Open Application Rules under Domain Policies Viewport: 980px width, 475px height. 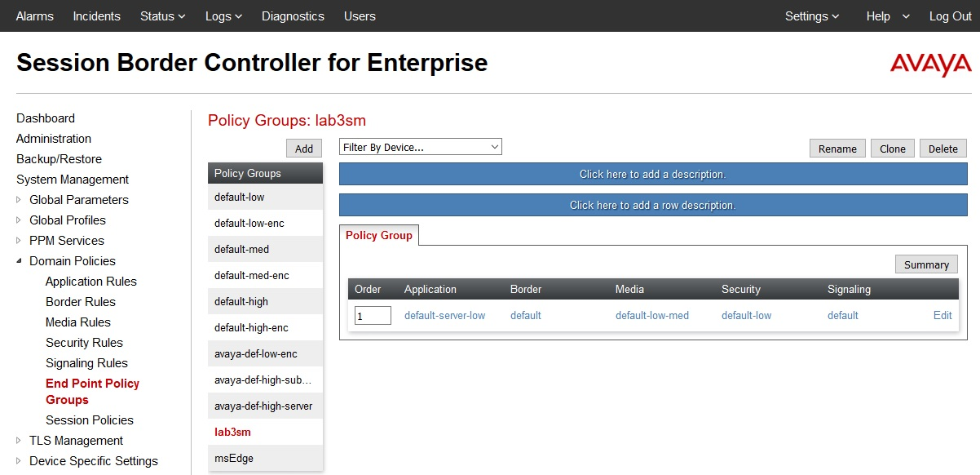(x=91, y=282)
